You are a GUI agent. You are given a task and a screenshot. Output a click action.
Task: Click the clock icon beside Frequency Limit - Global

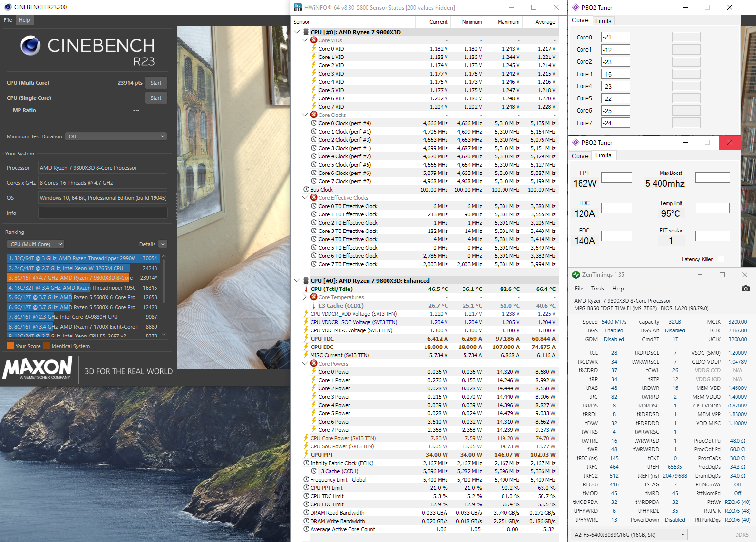pyautogui.click(x=306, y=480)
